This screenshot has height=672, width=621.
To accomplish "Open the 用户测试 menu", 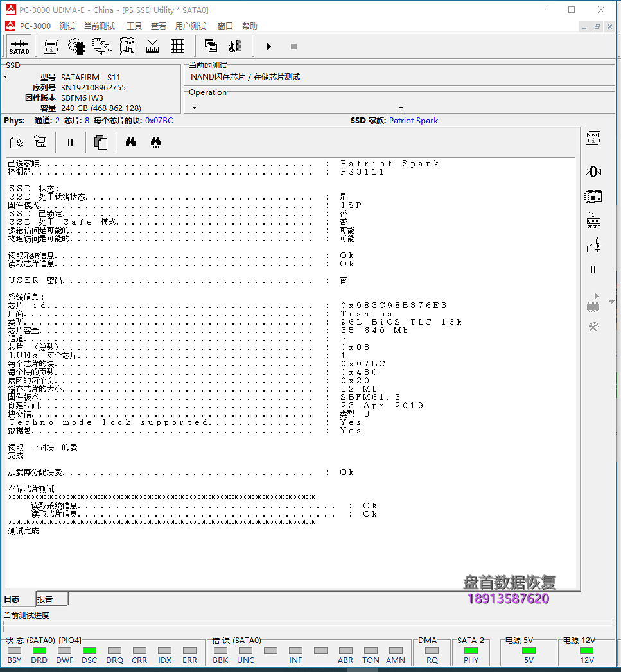I will [191, 26].
